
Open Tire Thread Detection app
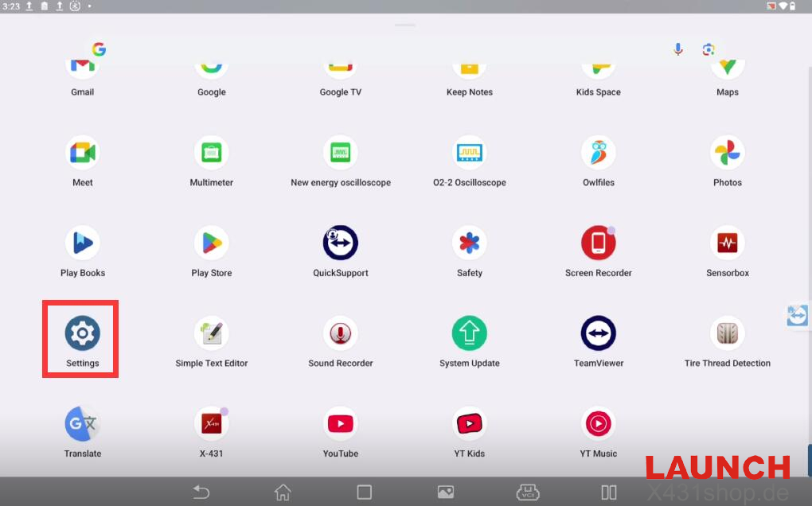(727, 334)
